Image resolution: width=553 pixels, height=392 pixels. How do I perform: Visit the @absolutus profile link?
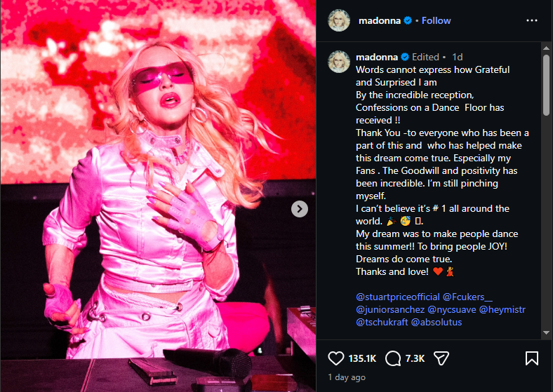click(x=437, y=322)
